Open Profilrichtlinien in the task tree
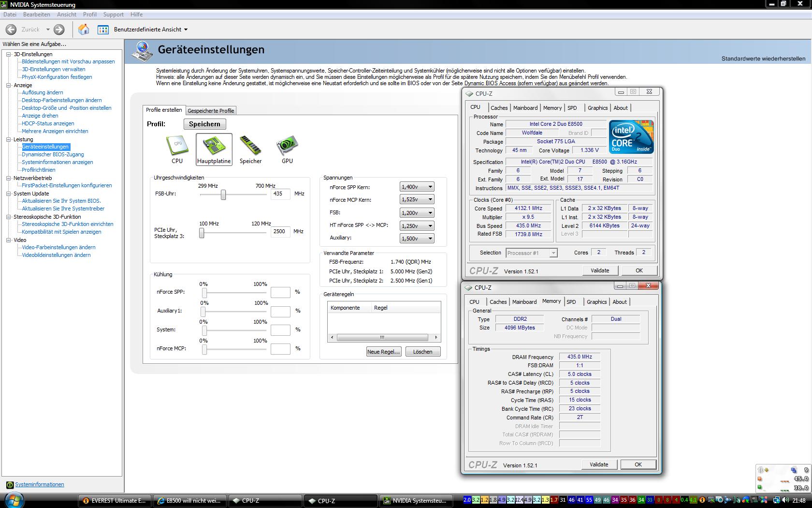812x508 pixels. tap(39, 170)
